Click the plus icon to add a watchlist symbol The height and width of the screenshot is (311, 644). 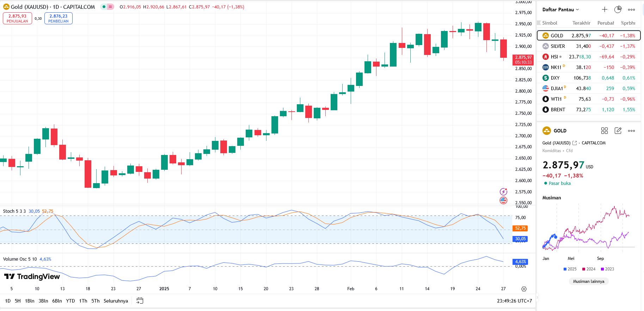pos(605,10)
